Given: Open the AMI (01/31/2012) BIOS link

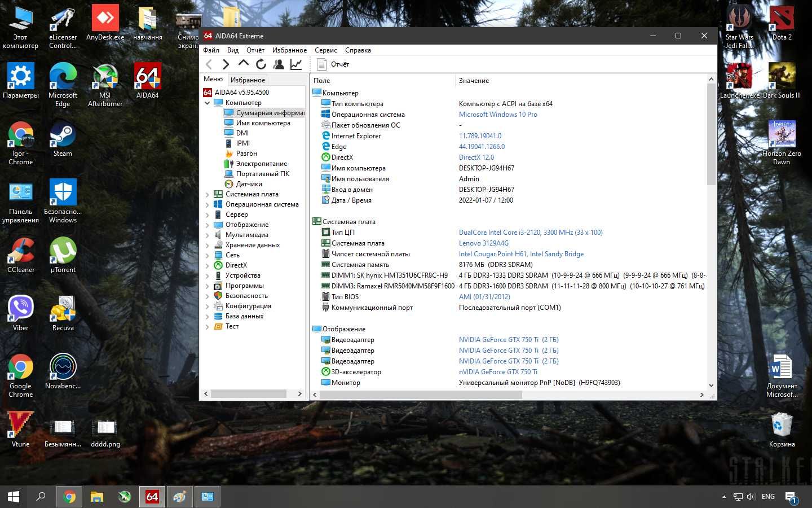Looking at the screenshot, I should (484, 297).
